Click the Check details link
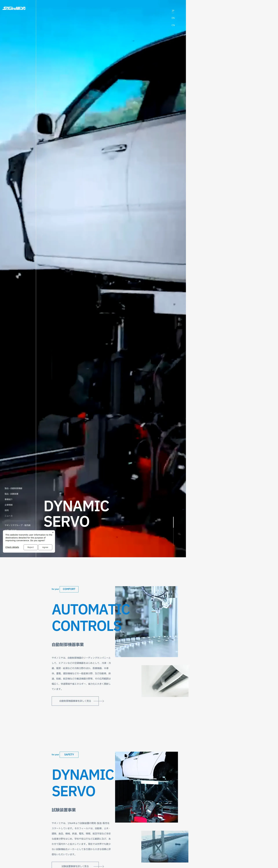The image size is (278, 868). click(x=12, y=547)
